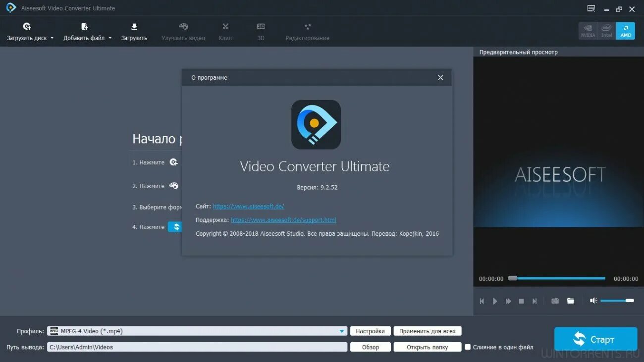Play the preview video
Viewport: 644px width, 362px height.
[x=495, y=301]
